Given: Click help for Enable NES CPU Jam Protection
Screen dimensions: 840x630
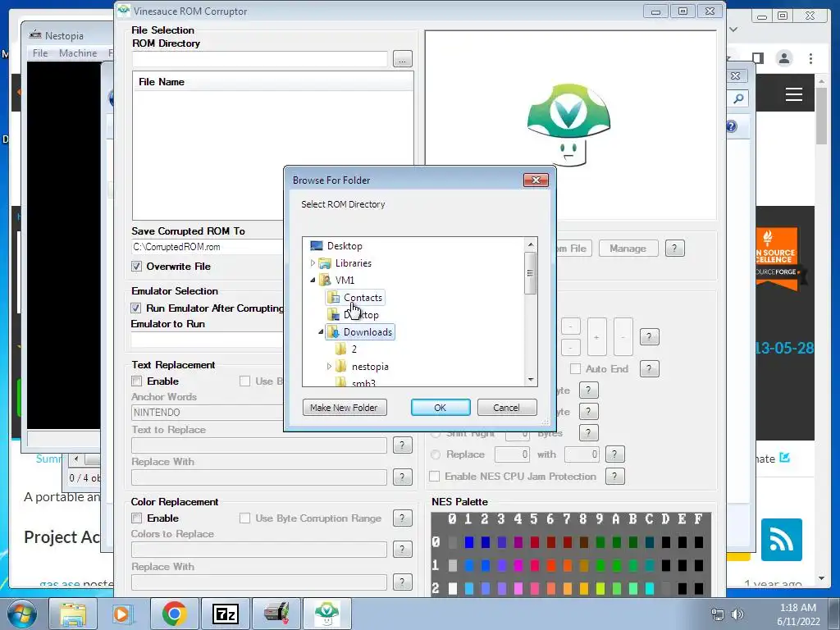Looking at the screenshot, I should pyautogui.click(x=615, y=477).
